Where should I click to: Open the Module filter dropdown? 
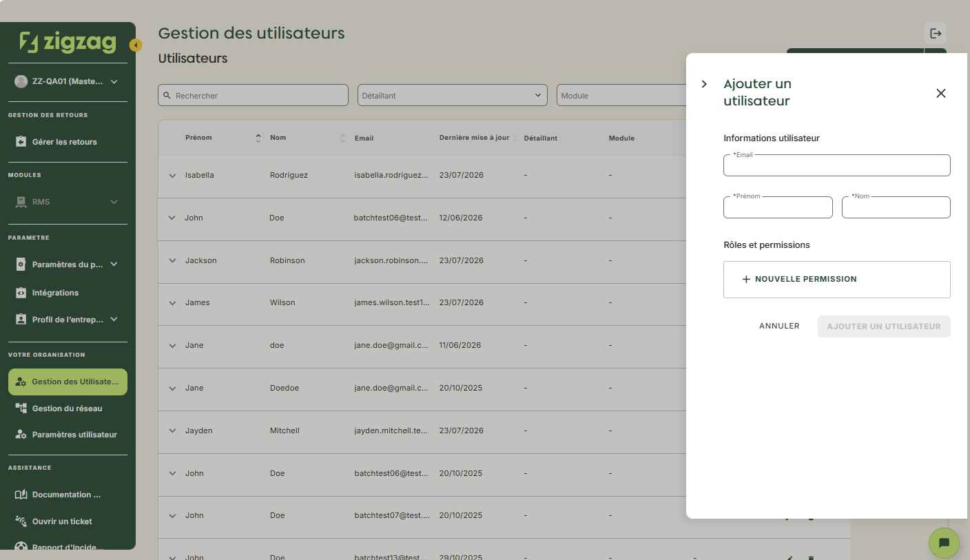click(x=622, y=95)
